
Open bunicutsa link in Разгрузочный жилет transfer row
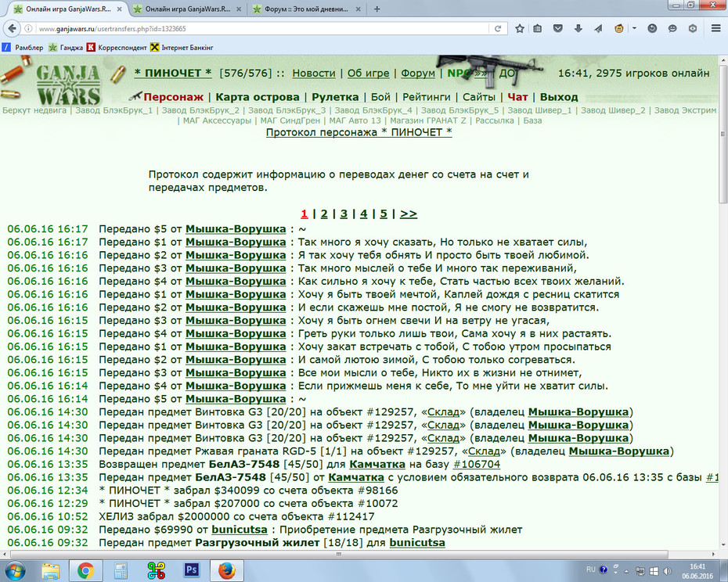[x=417, y=543]
